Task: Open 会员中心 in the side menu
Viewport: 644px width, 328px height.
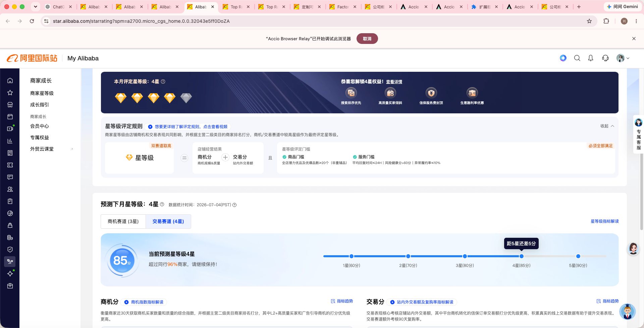Action: 40,126
